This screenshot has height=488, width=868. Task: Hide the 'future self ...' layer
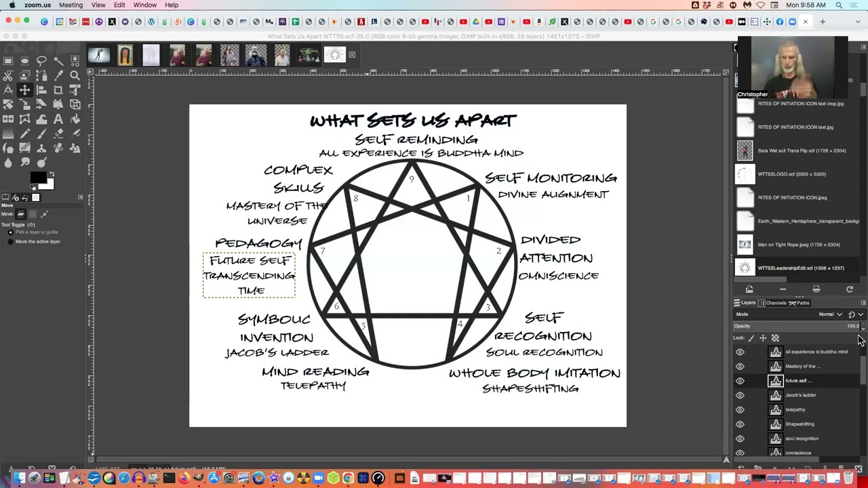click(740, 381)
